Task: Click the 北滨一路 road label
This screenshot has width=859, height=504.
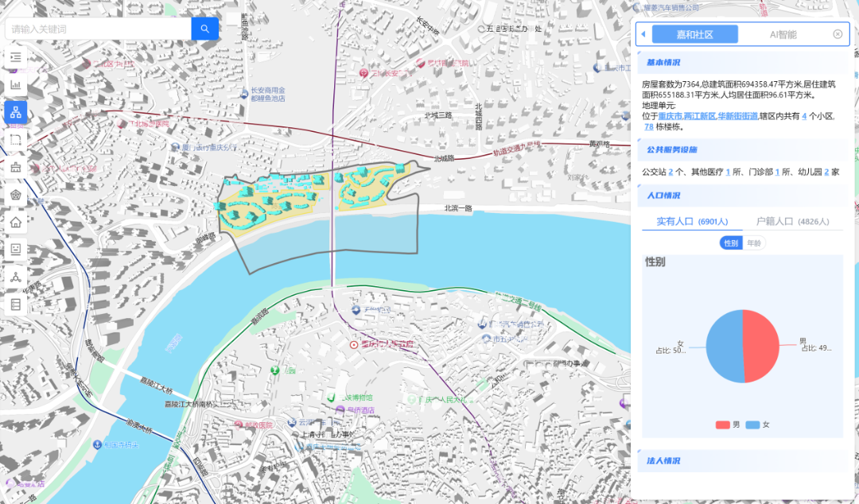Action: click(x=458, y=208)
